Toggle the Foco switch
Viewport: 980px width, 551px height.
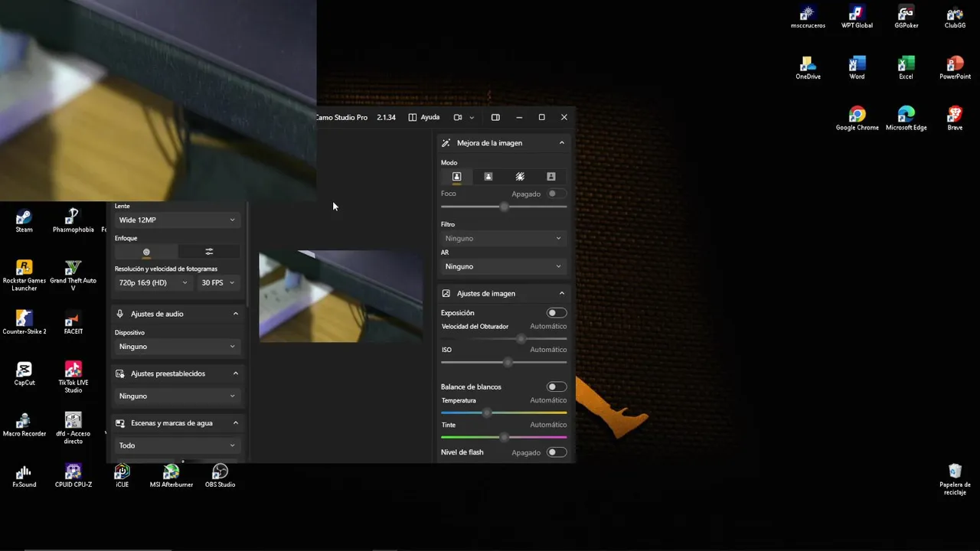click(557, 194)
